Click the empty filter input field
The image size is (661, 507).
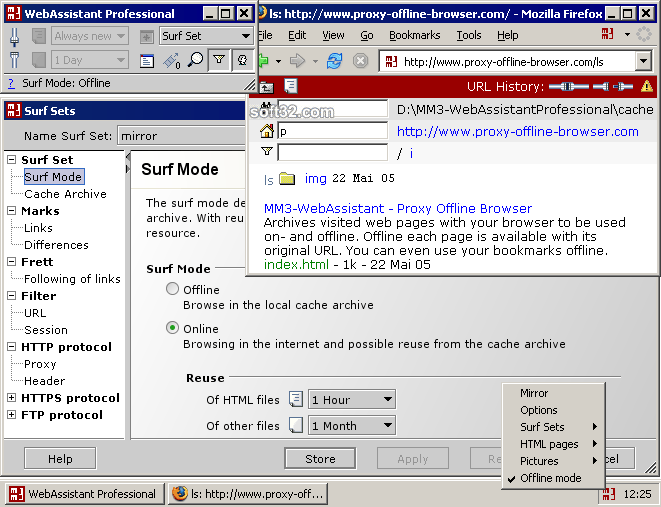point(332,153)
